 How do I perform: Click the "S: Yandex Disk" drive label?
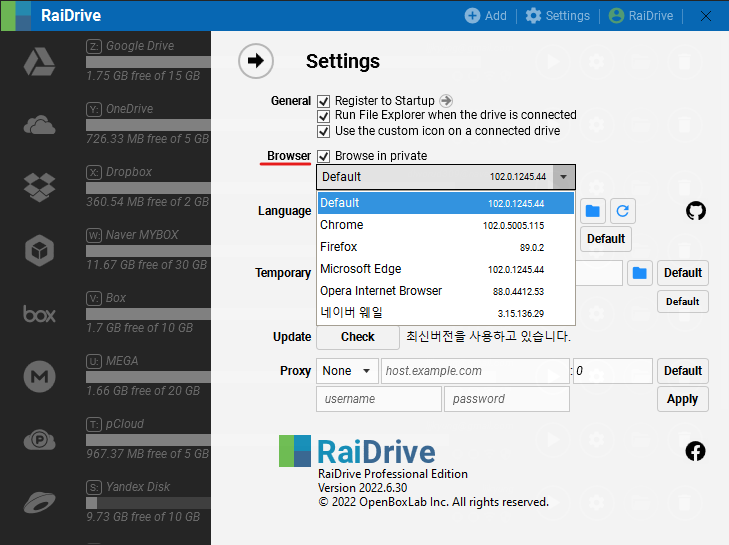[x=128, y=487]
